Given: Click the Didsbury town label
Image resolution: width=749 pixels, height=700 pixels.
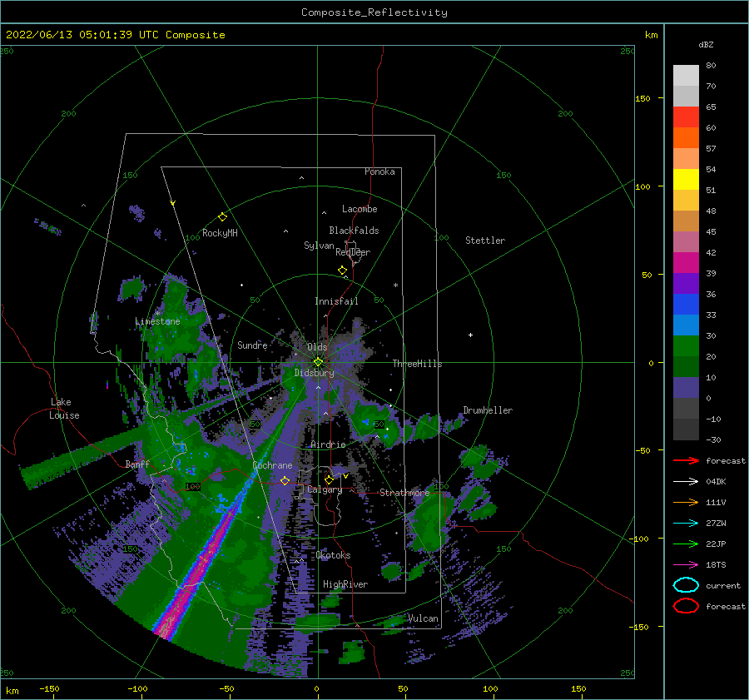Looking at the screenshot, I should [314, 373].
